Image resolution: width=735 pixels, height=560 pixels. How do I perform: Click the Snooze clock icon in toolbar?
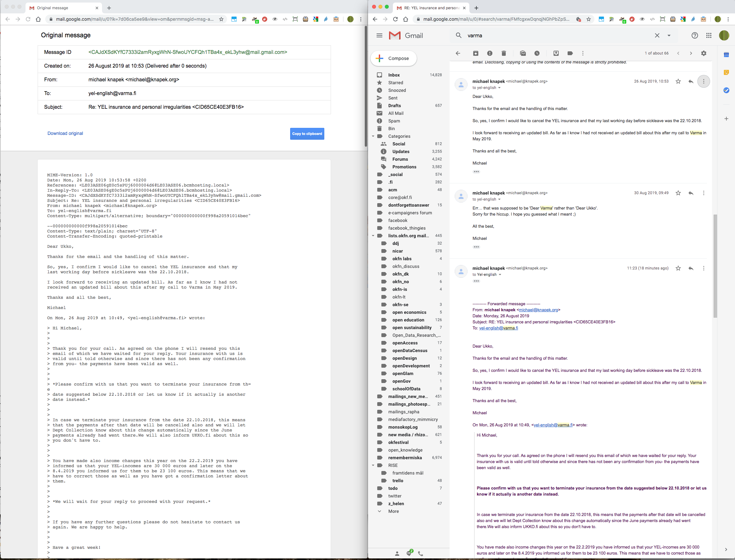click(x=537, y=53)
